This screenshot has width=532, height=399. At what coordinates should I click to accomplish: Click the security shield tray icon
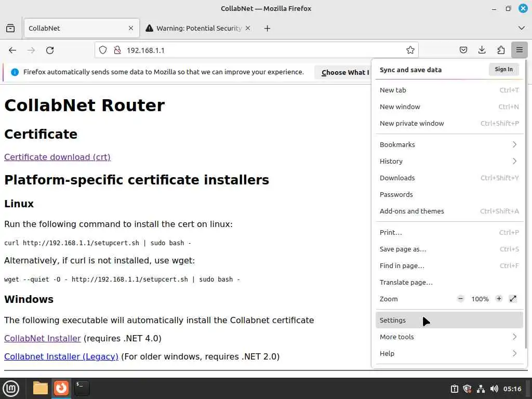467,389
